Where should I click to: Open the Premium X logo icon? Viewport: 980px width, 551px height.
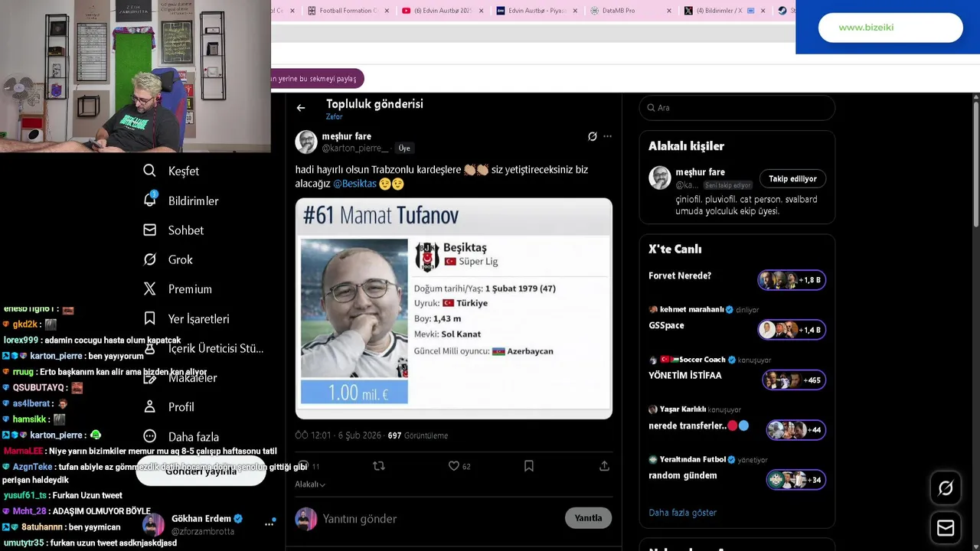(x=150, y=289)
